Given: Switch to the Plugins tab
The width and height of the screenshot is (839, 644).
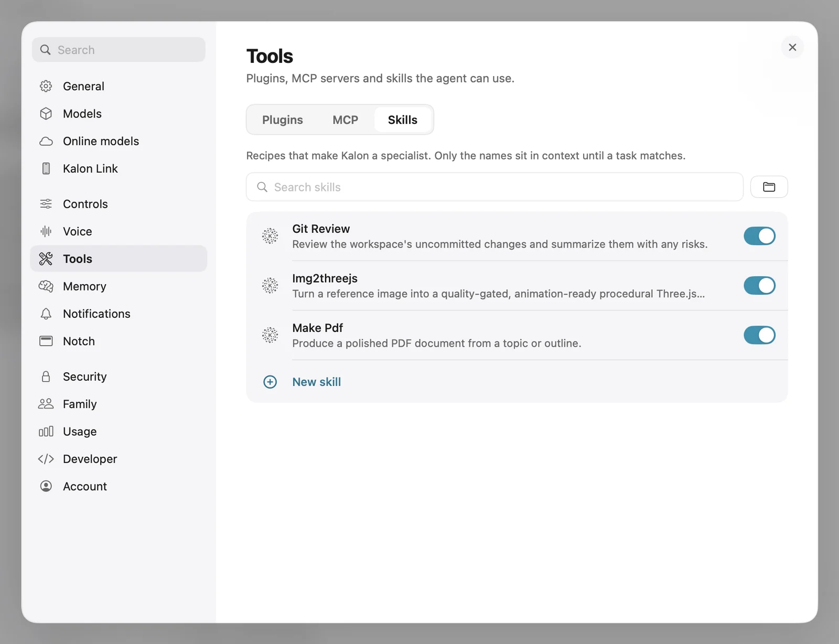Looking at the screenshot, I should [x=283, y=120].
